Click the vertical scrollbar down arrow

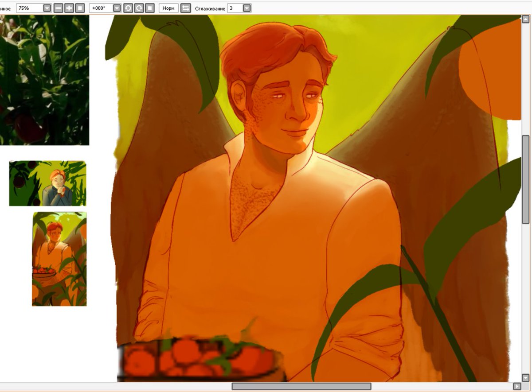click(526, 377)
